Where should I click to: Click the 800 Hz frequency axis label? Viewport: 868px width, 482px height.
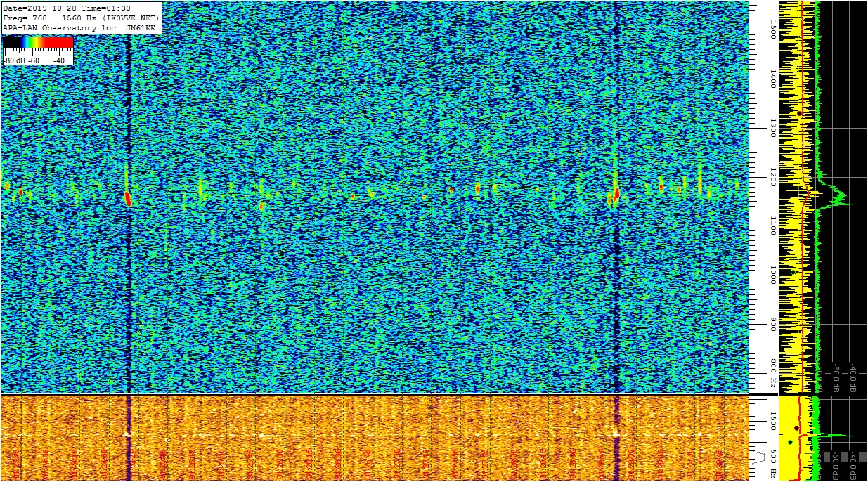coord(772,373)
